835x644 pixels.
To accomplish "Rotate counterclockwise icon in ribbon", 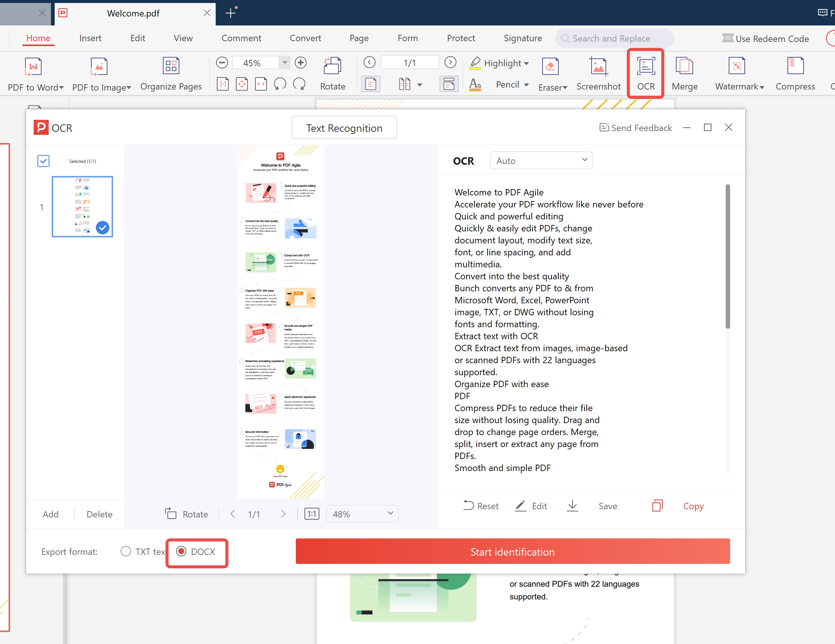I will point(280,84).
